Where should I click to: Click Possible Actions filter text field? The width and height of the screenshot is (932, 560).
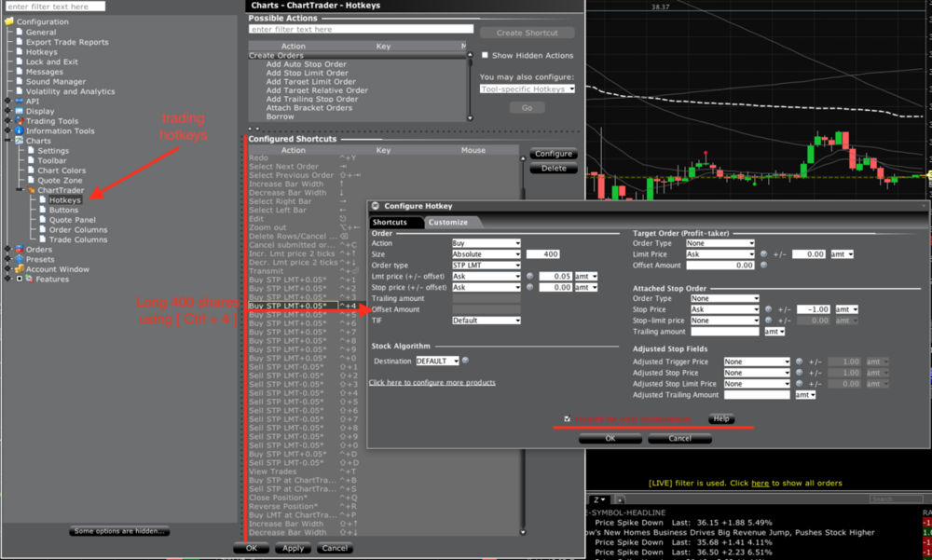tap(361, 29)
